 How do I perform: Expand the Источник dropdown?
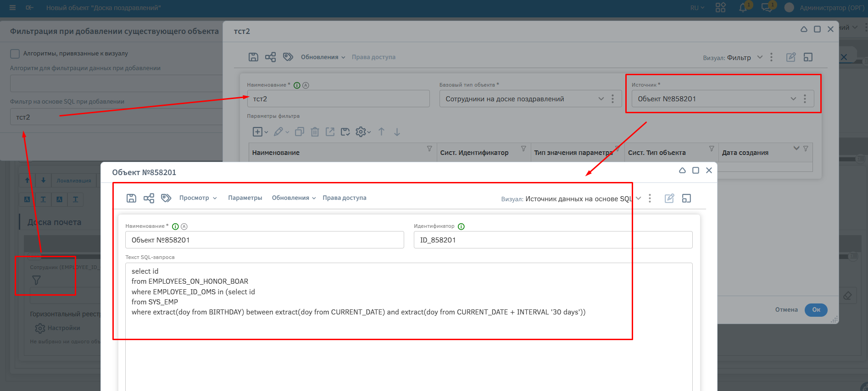[793, 99]
